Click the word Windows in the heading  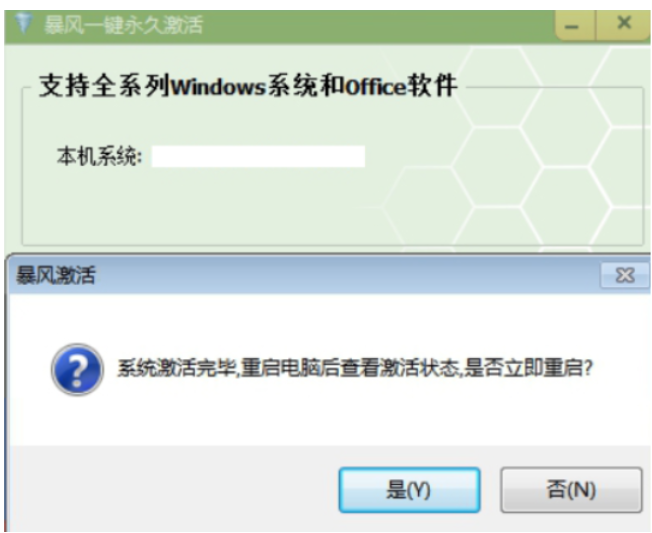pyautogui.click(x=218, y=87)
